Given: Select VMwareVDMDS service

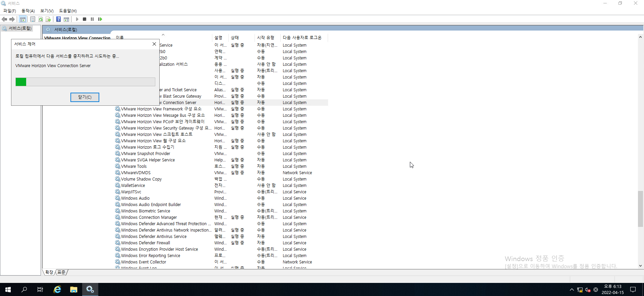Looking at the screenshot, I should (221, 173).
